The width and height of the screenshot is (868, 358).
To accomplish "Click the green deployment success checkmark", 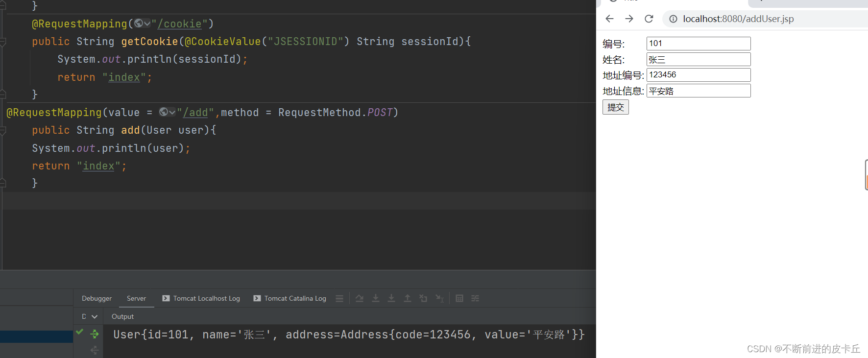I will [x=79, y=332].
